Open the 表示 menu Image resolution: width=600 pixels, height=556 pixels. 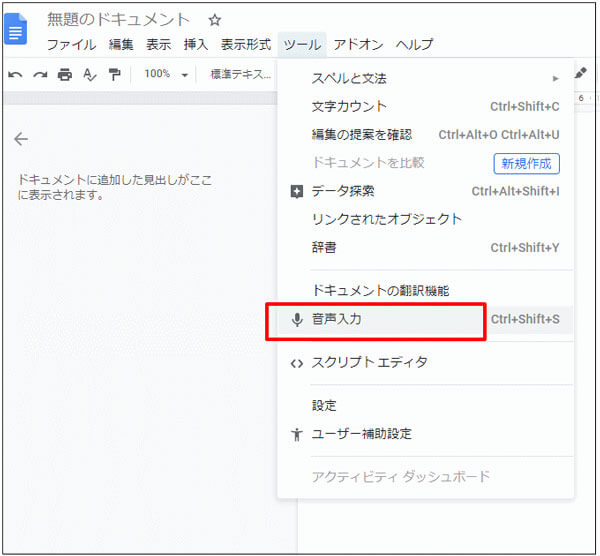[x=158, y=45]
